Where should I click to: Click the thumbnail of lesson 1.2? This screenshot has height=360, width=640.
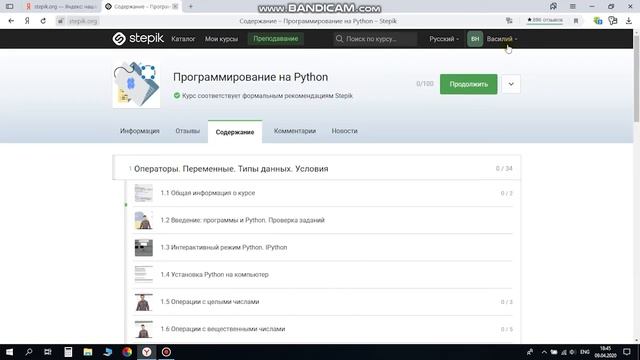click(144, 220)
